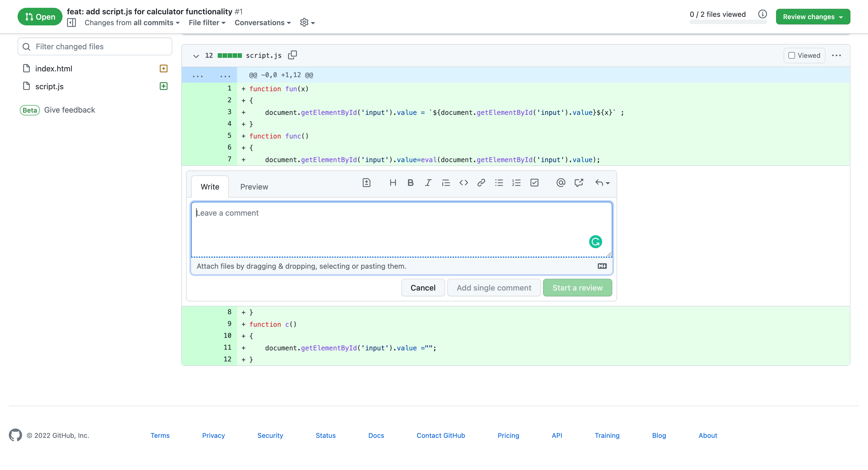Click the Beta label badge
The height and width of the screenshot is (470, 868).
click(x=30, y=110)
